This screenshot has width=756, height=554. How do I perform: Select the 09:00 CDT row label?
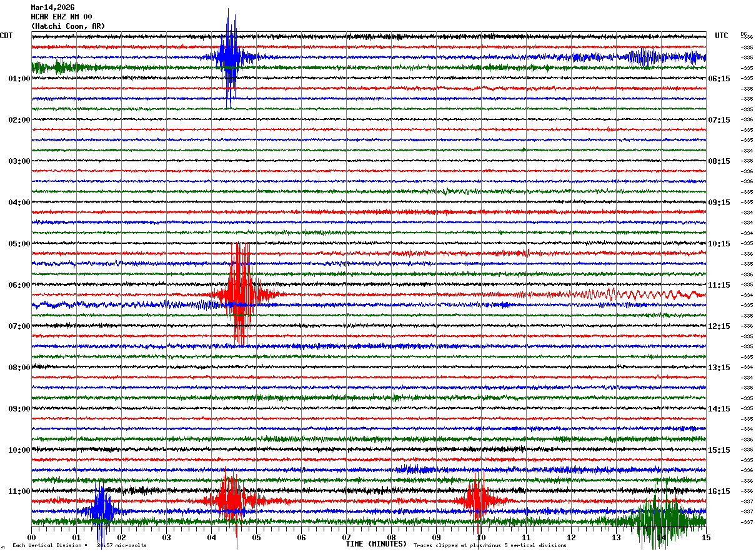coord(19,409)
